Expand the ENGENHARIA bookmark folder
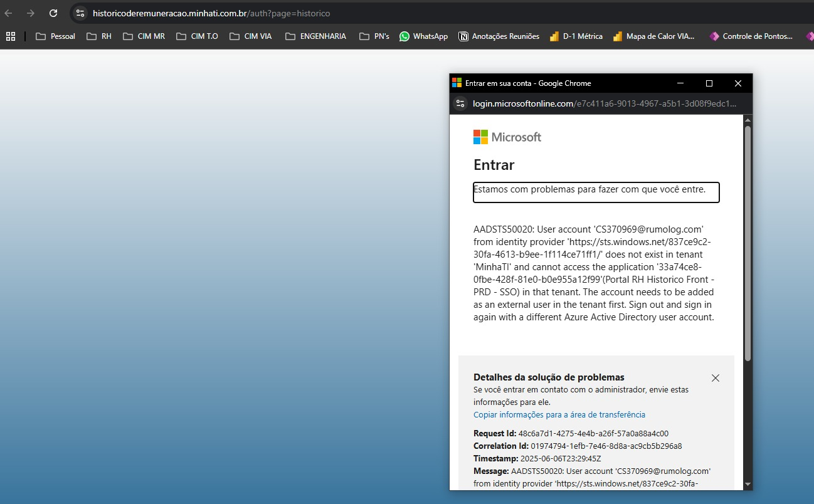The image size is (814, 504). pos(315,36)
